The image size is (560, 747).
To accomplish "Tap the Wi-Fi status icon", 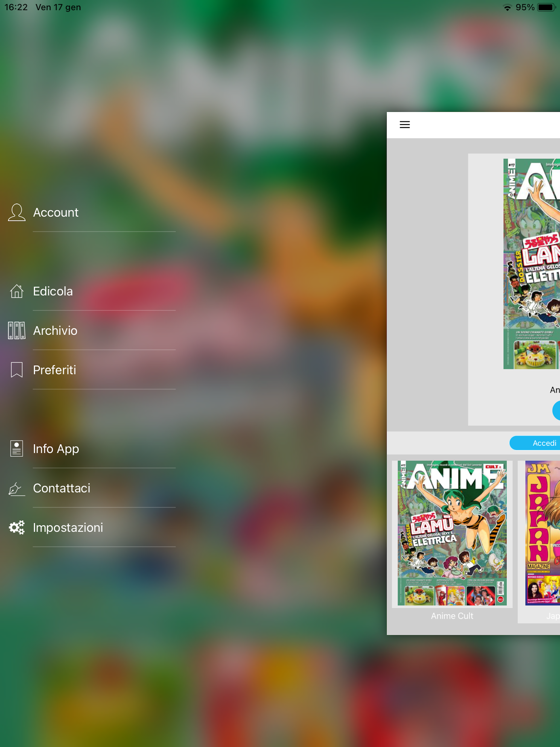I will (507, 7).
